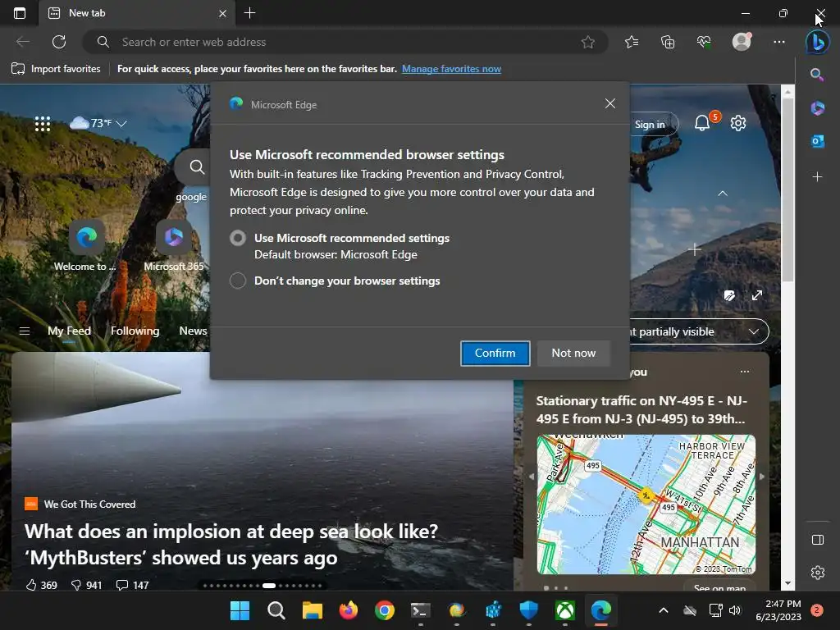Open the taskbar volume icon
The width and height of the screenshot is (840, 630).
pos(735,610)
